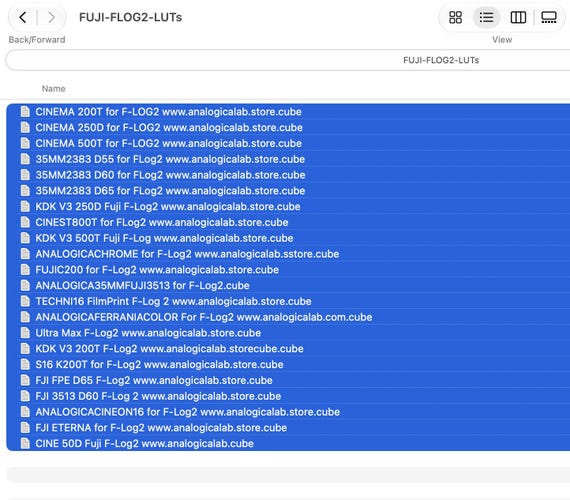Select ANALOGICACINEON16 for F-Log2 file
Viewport: 570px width, 500px height.
point(288,412)
